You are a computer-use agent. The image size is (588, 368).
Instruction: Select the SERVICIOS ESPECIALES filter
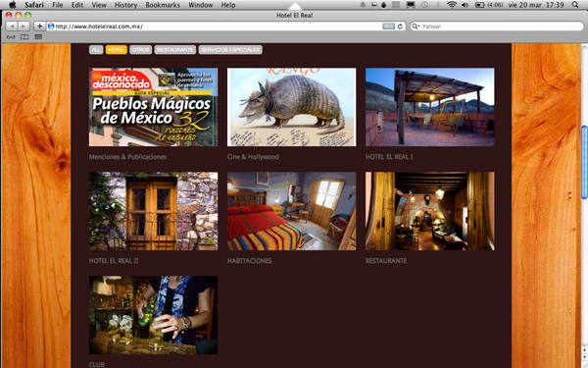(230, 50)
